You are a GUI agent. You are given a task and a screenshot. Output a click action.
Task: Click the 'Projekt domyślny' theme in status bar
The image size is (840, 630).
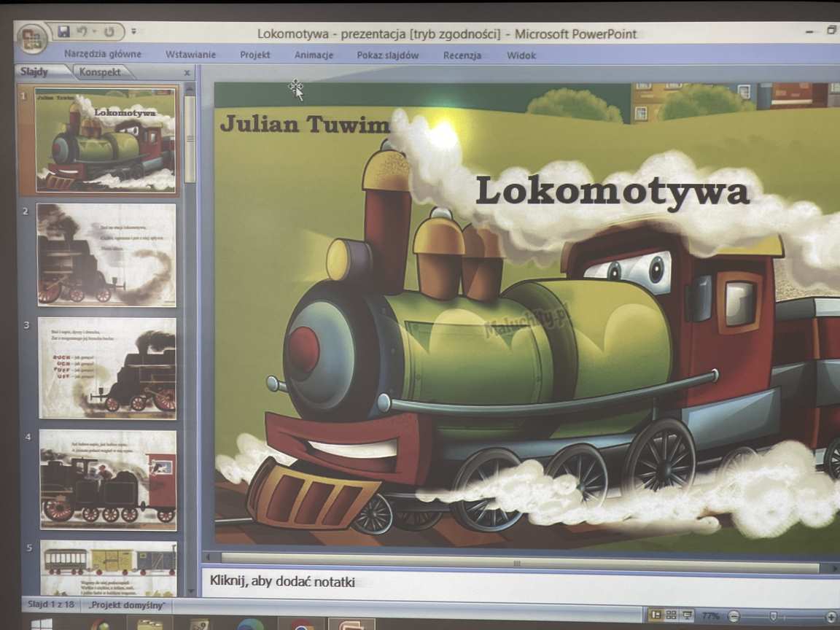(127, 605)
